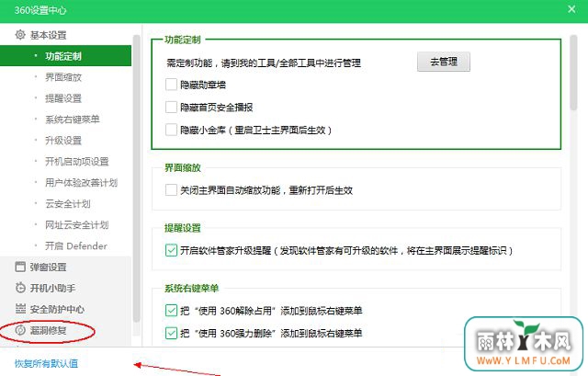Click the 基本设置 gear icon
This screenshot has width=588, height=376.
(20, 35)
